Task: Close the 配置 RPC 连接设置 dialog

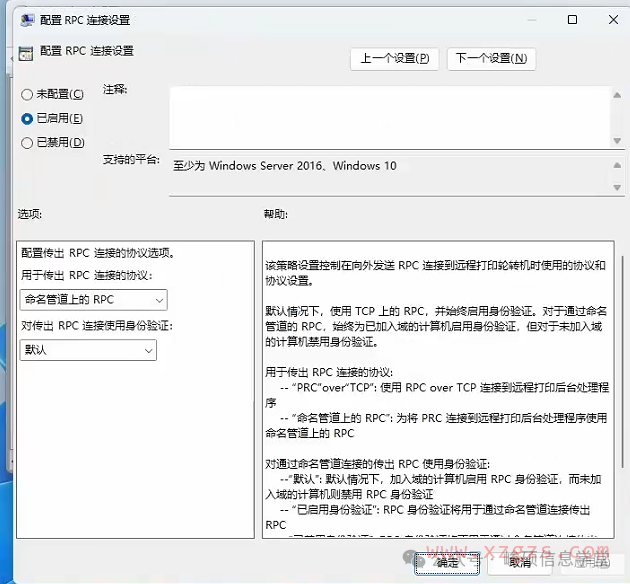Action: tap(610, 20)
